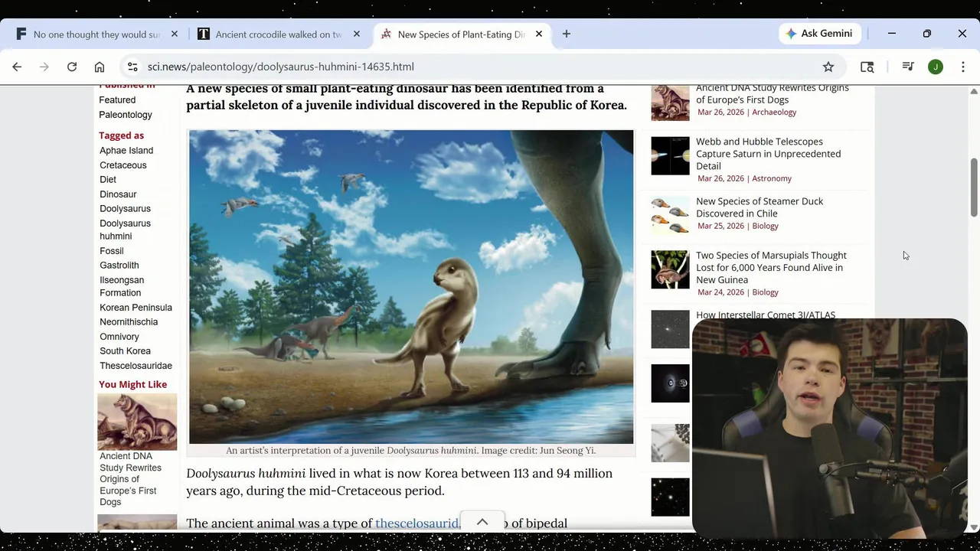The image size is (980, 551).
Task: Click the scrollbar down arrow
Action: point(974,527)
